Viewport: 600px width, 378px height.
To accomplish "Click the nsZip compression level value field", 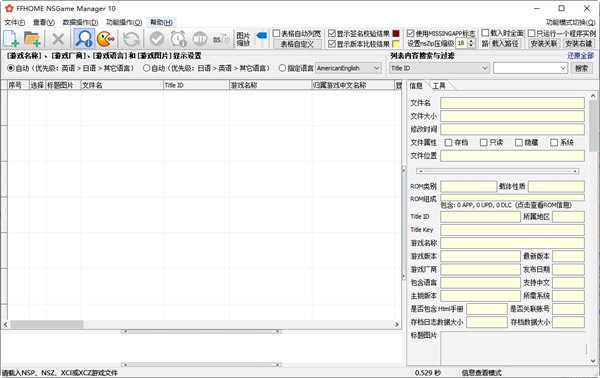I will pyautogui.click(x=461, y=43).
